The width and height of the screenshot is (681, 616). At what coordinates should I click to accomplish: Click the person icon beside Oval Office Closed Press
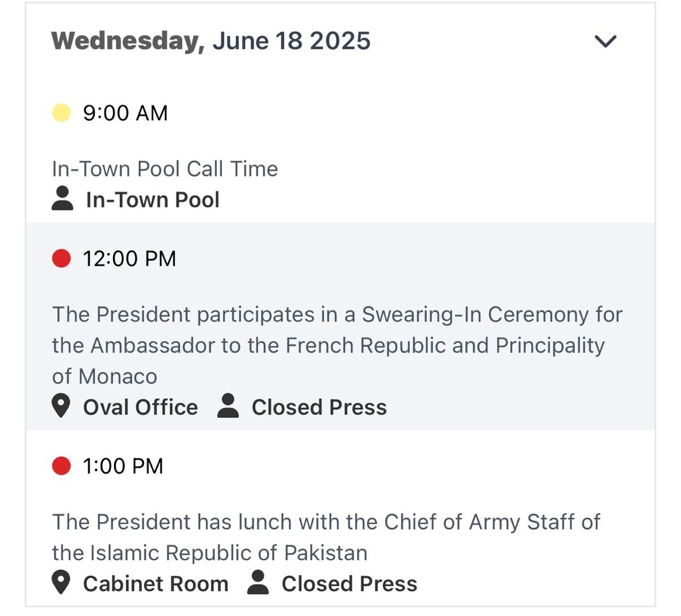tap(228, 406)
